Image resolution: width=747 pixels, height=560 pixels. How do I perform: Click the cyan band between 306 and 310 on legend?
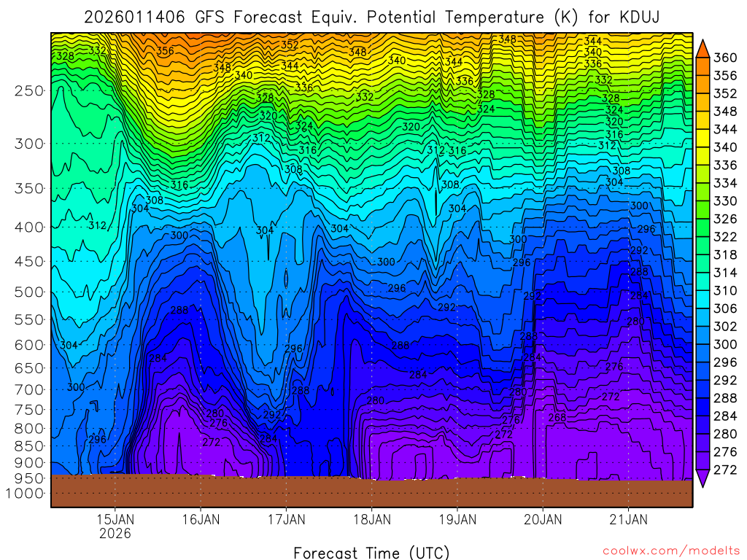tap(703, 300)
